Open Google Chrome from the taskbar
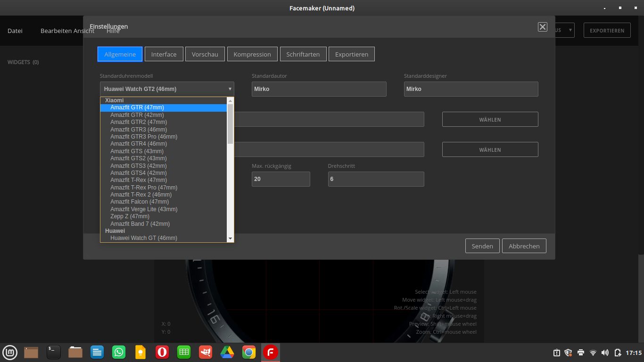644x362 pixels. (249, 352)
